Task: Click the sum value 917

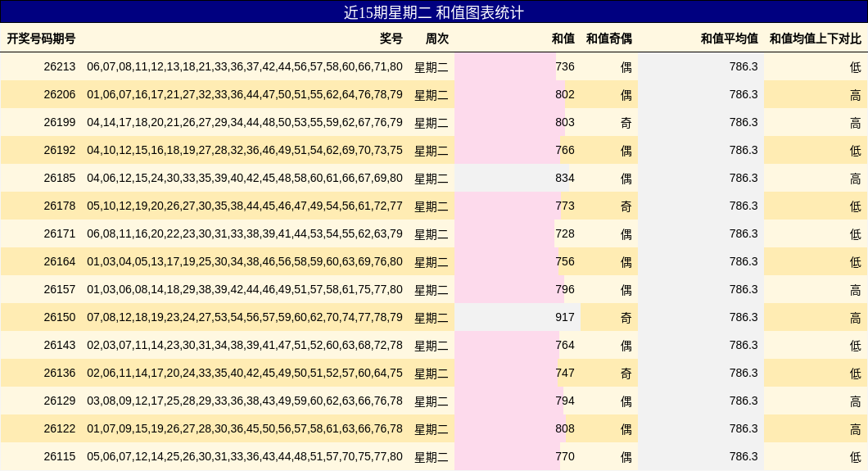Action: [565, 318]
